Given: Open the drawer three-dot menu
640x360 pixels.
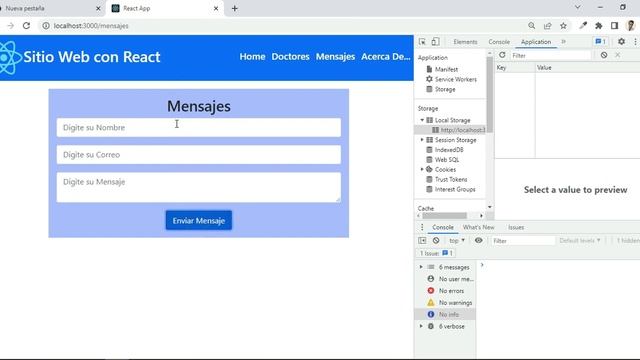Looking at the screenshot, I should [x=422, y=227].
